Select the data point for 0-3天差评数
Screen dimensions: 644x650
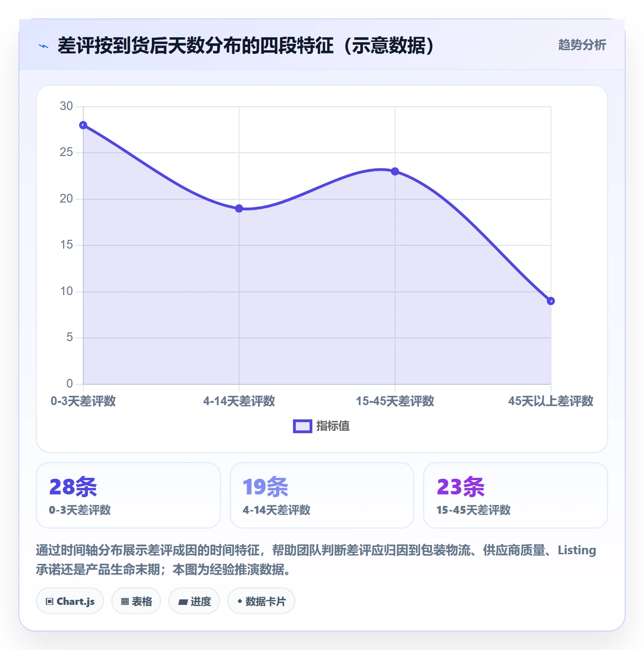point(83,125)
